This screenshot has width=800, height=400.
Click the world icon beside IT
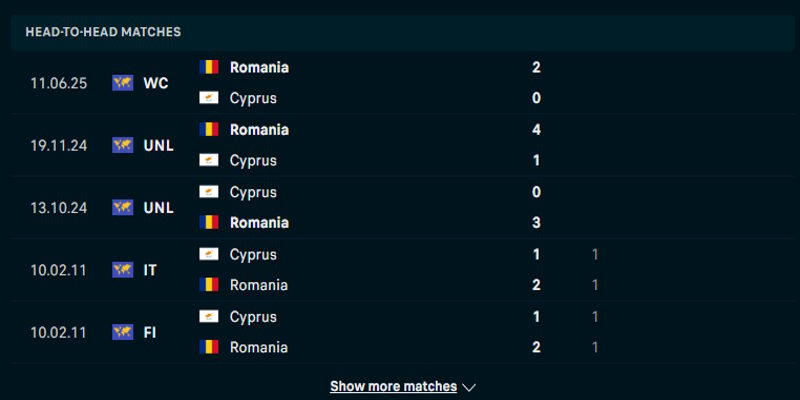point(123,269)
